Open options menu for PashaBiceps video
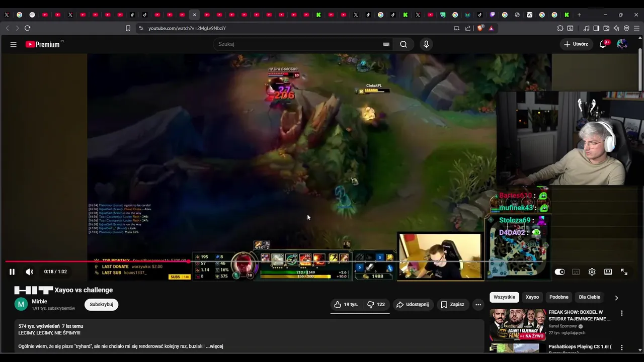The height and width of the screenshot is (362, 644). tap(622, 347)
